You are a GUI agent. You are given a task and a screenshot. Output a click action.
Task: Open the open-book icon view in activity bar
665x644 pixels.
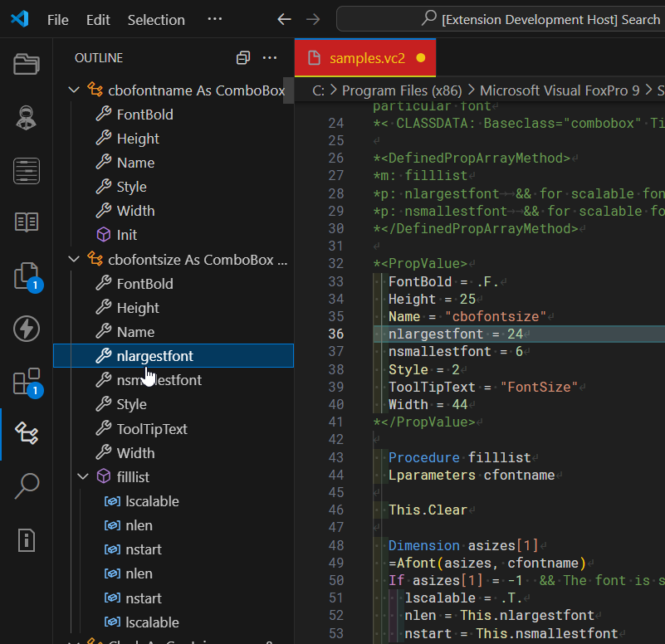coord(27,222)
